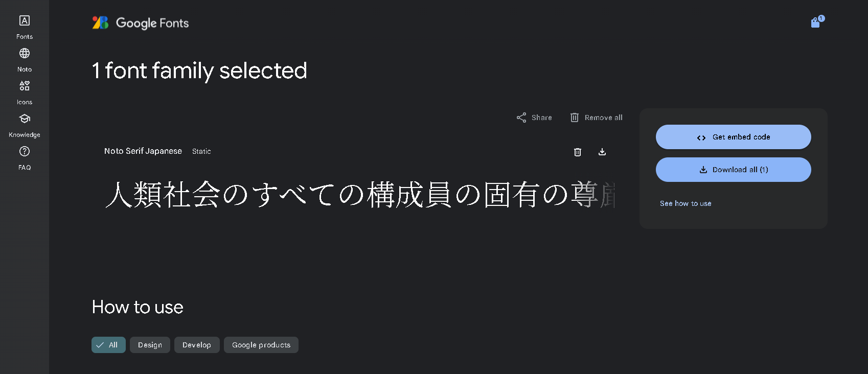Viewport: 868px width, 374px height.
Task: Click the Google Fonts logo
Action: coord(141,23)
